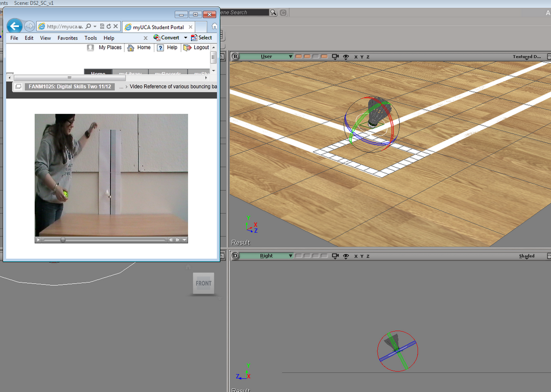Click the Refresh icon in the address bar

(109, 26)
